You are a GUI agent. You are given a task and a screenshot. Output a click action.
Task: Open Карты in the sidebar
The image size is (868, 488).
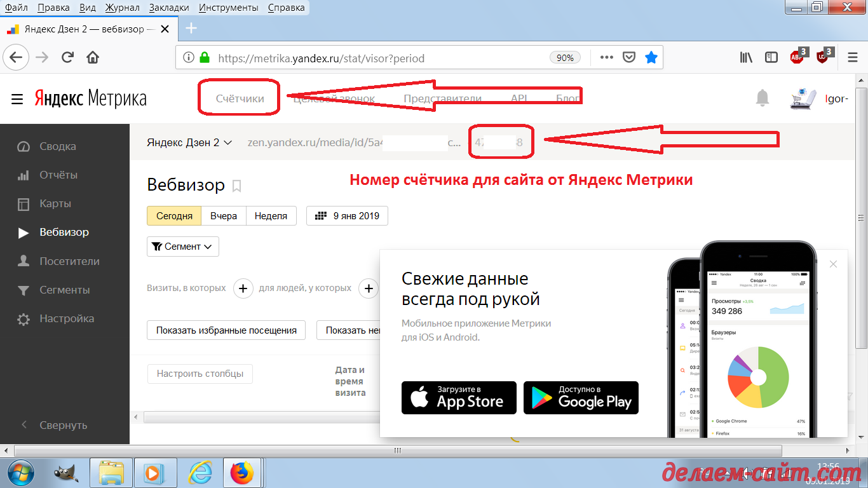point(55,203)
